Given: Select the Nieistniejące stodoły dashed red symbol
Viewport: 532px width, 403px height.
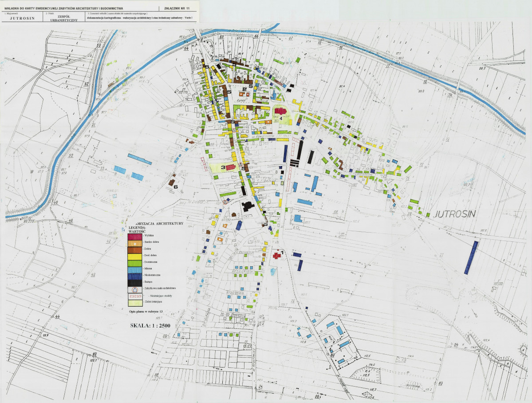Looking at the screenshot, I should click(135, 296).
